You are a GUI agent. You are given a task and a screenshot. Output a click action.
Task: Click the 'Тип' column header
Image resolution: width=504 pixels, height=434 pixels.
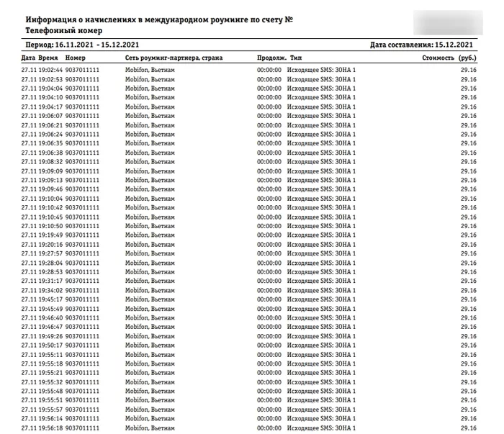[x=296, y=58]
